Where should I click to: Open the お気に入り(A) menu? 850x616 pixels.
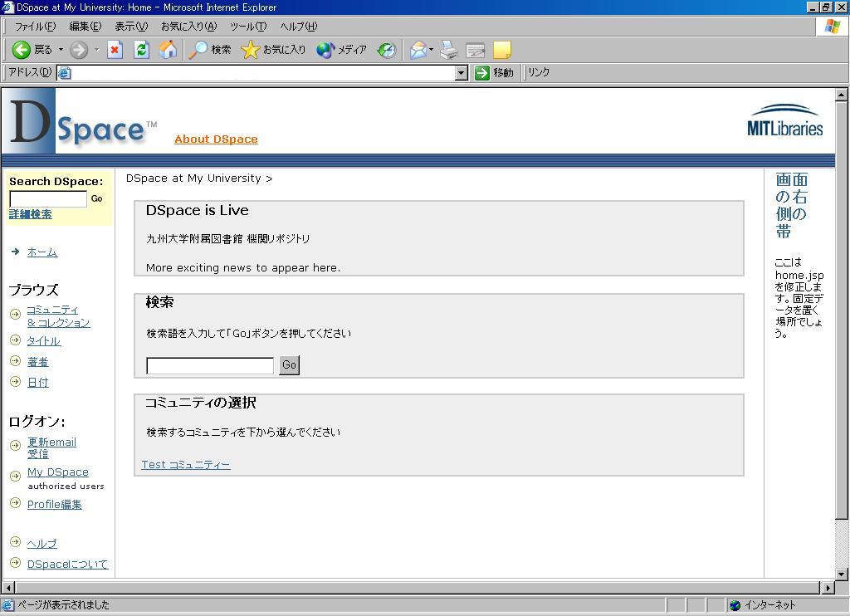click(188, 27)
